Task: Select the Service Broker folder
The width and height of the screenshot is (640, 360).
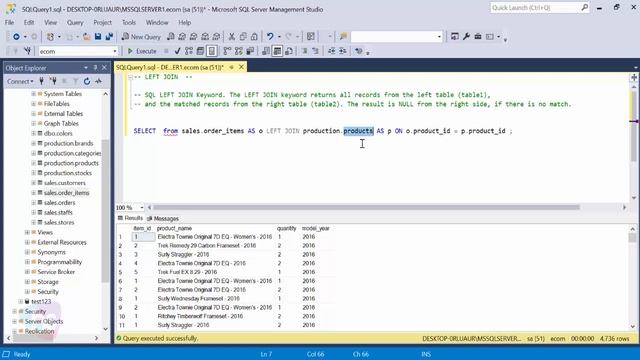Action: tap(56, 272)
